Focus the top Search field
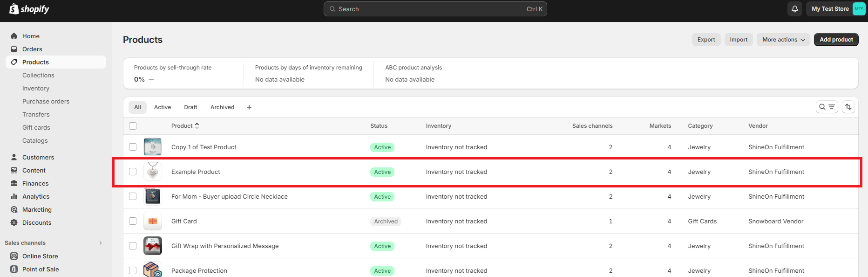868x277 pixels. [x=435, y=9]
